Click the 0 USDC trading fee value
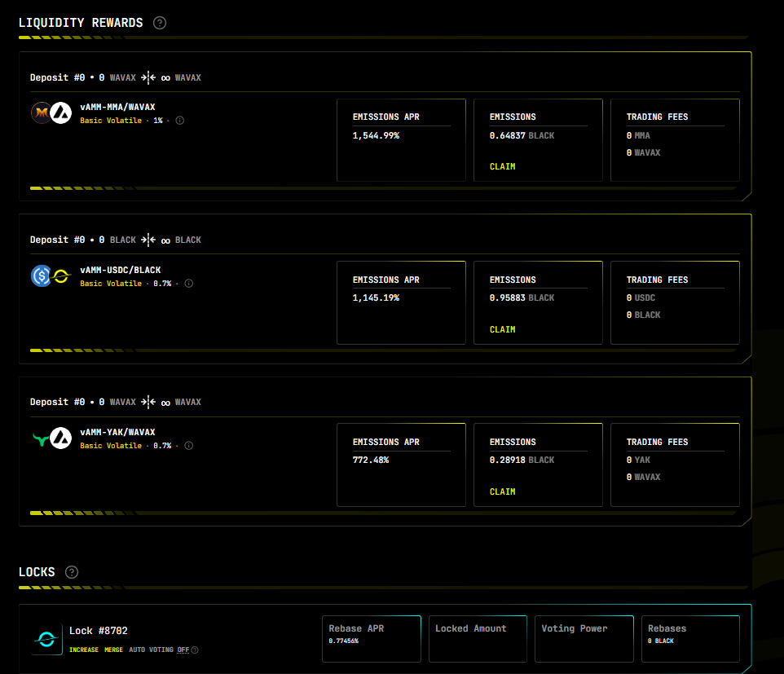The height and width of the screenshot is (674, 784). click(641, 298)
